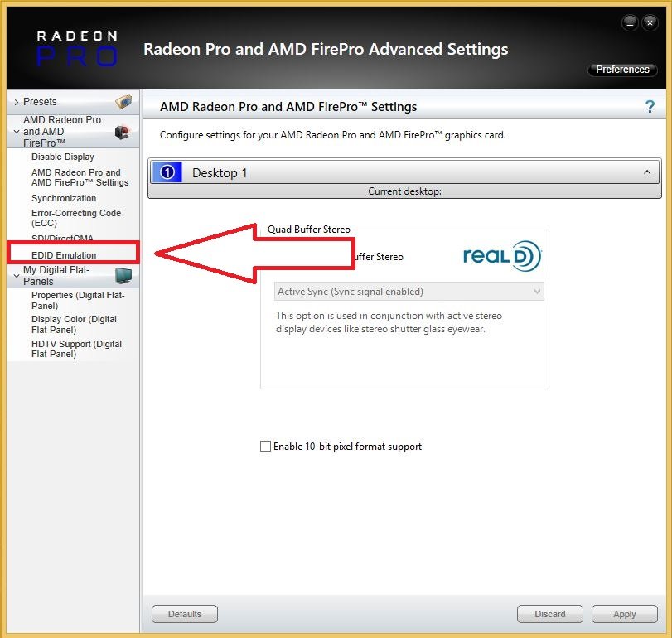Click the Desktop 1 title text

(x=220, y=172)
